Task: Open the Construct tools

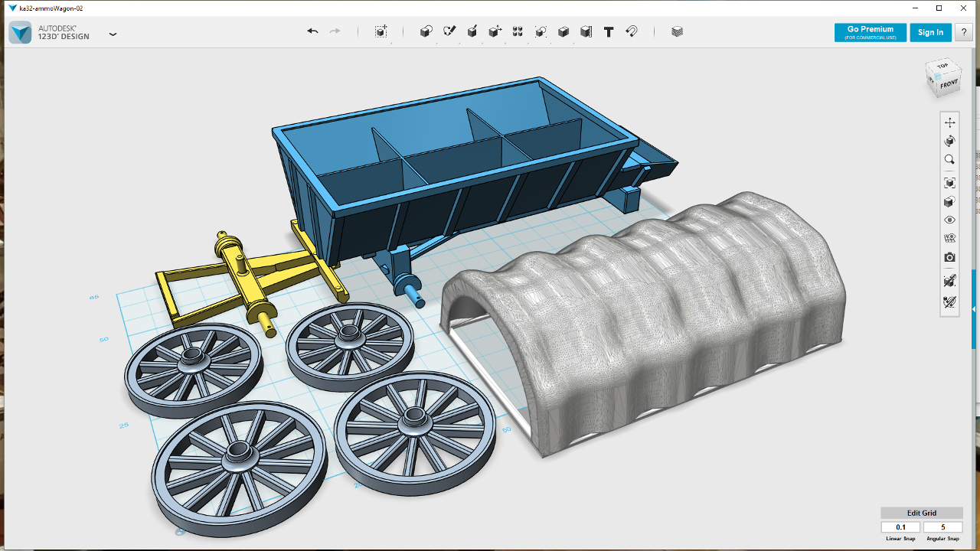Action: tap(472, 31)
